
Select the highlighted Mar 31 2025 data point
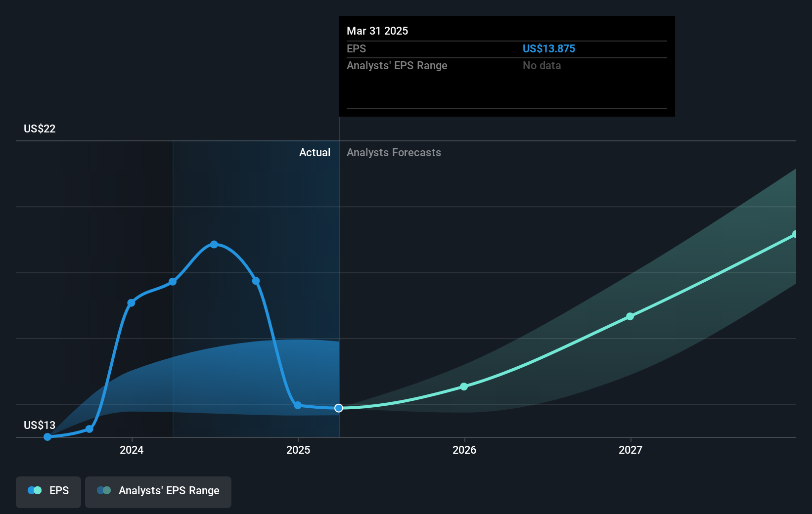(339, 408)
